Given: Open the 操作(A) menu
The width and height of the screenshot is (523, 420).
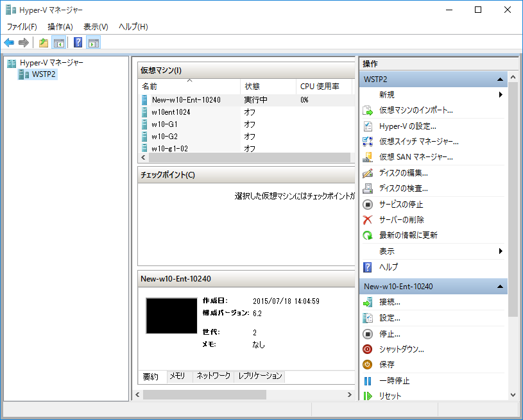Looking at the screenshot, I should click(x=60, y=27).
